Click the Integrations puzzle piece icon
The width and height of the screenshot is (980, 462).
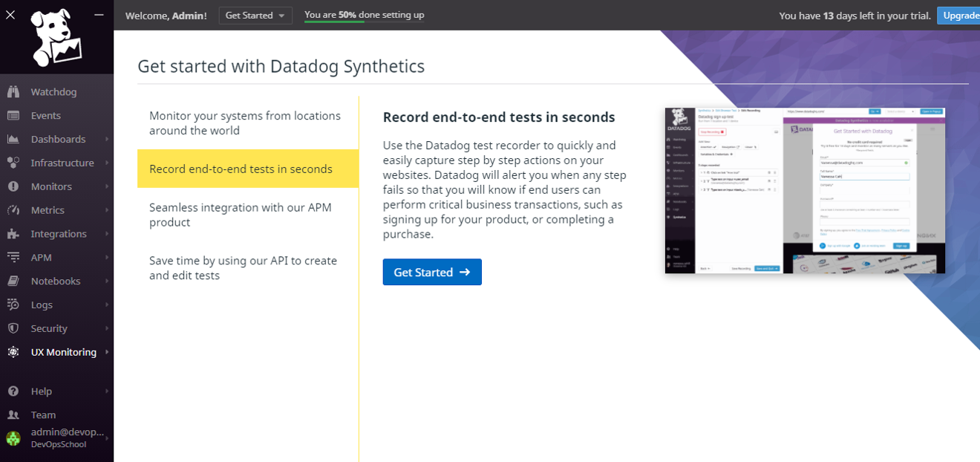[x=13, y=234]
